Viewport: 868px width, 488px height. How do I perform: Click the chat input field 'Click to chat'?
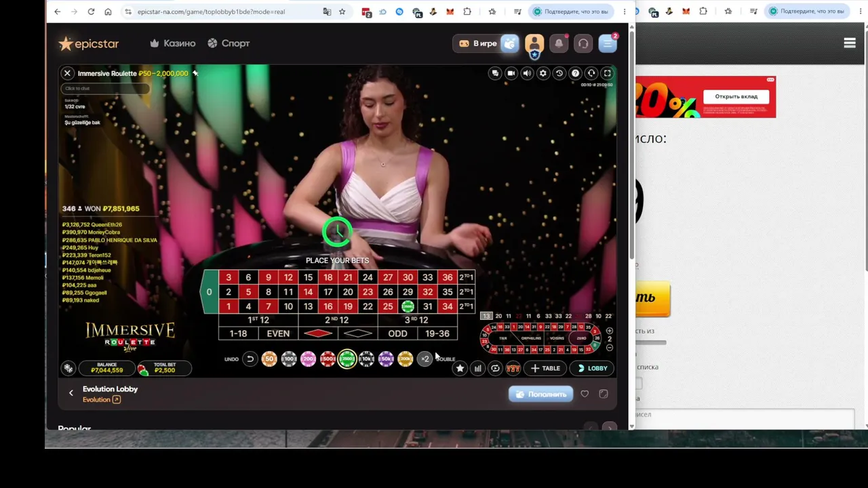pos(104,89)
